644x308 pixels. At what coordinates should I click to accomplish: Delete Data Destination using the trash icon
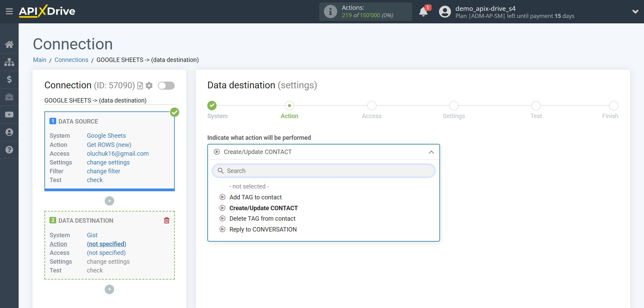point(166,220)
